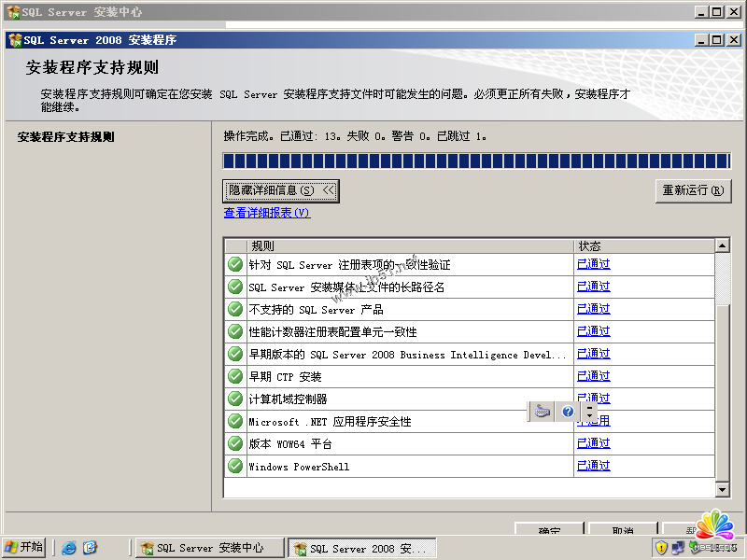Click the 状态 column header

tap(643, 245)
